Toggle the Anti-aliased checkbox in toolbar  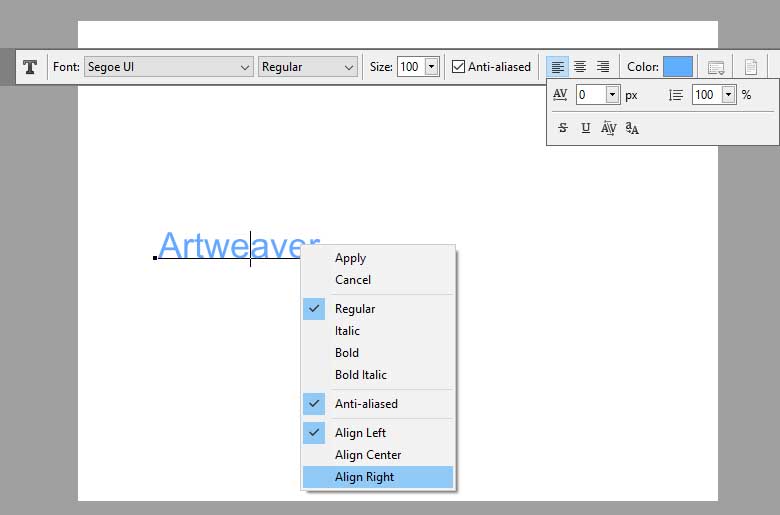click(x=458, y=67)
